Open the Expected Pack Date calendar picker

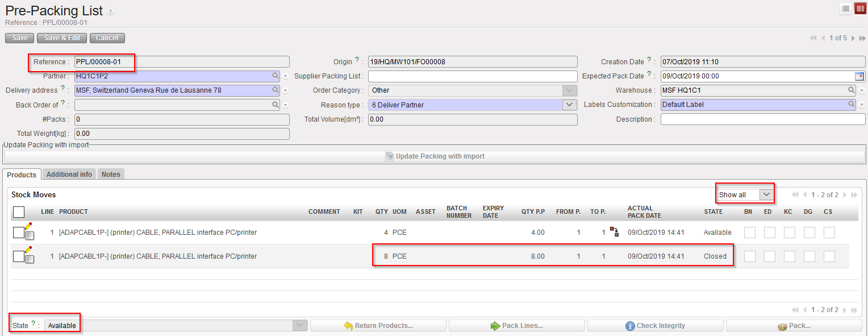[859, 76]
